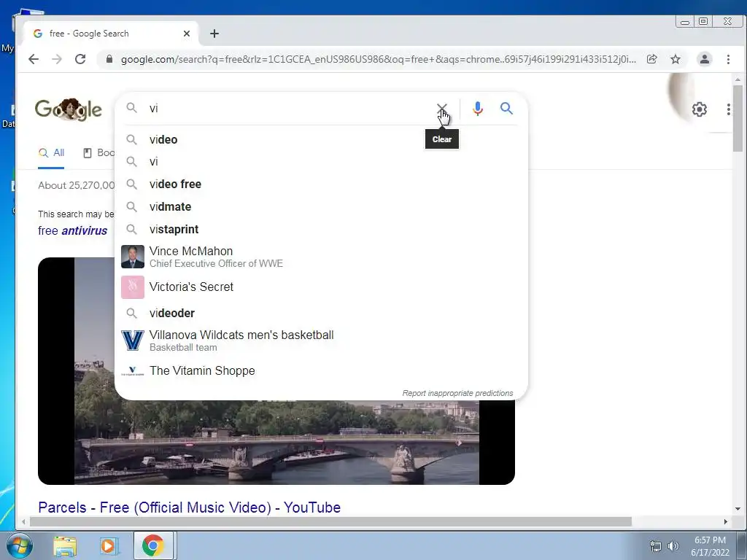The height and width of the screenshot is (560, 747).
Task: Go back to previous page
Action: pyautogui.click(x=34, y=59)
